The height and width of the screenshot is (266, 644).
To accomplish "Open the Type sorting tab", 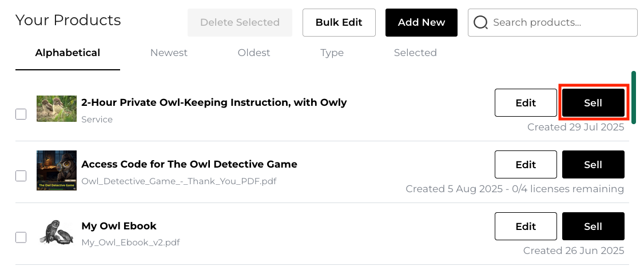I will (332, 53).
